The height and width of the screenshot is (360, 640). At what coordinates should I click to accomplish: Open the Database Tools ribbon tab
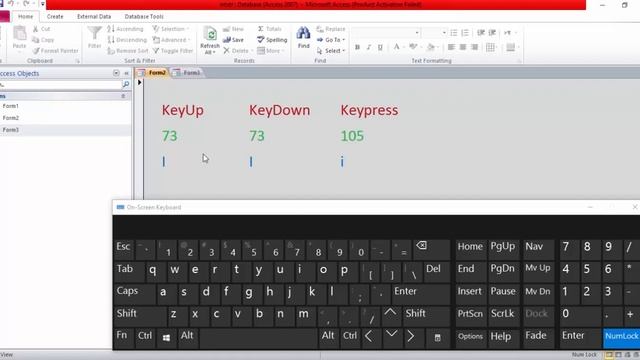144,16
